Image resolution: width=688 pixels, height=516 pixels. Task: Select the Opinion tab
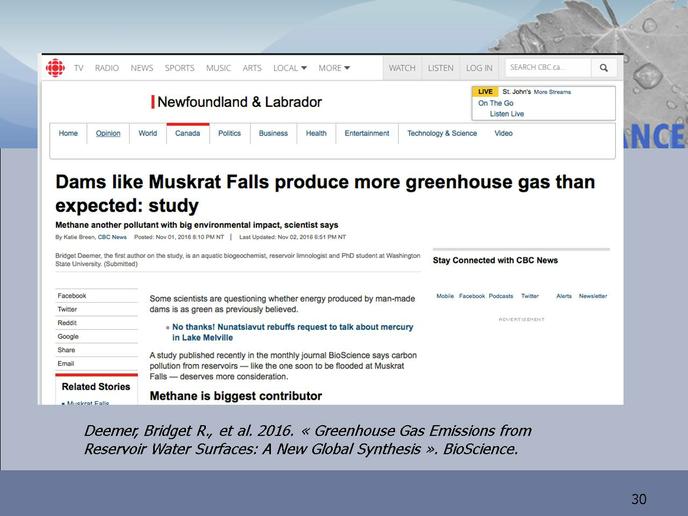click(x=108, y=133)
